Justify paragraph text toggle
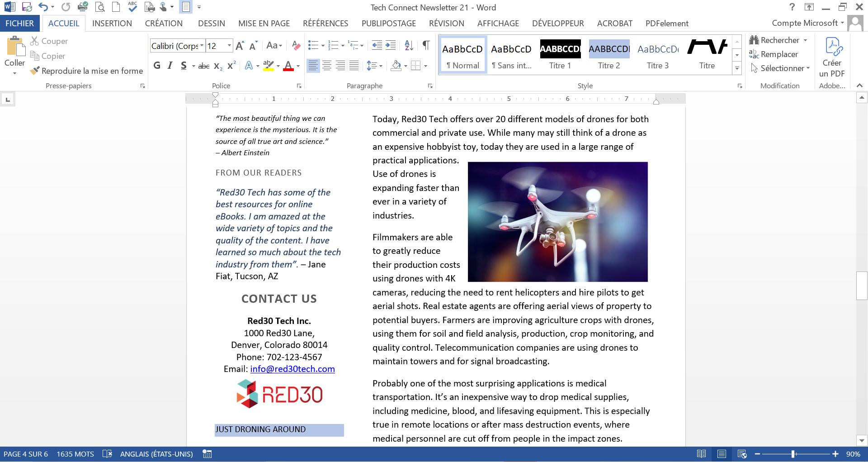The height and width of the screenshot is (462, 868). click(x=354, y=66)
